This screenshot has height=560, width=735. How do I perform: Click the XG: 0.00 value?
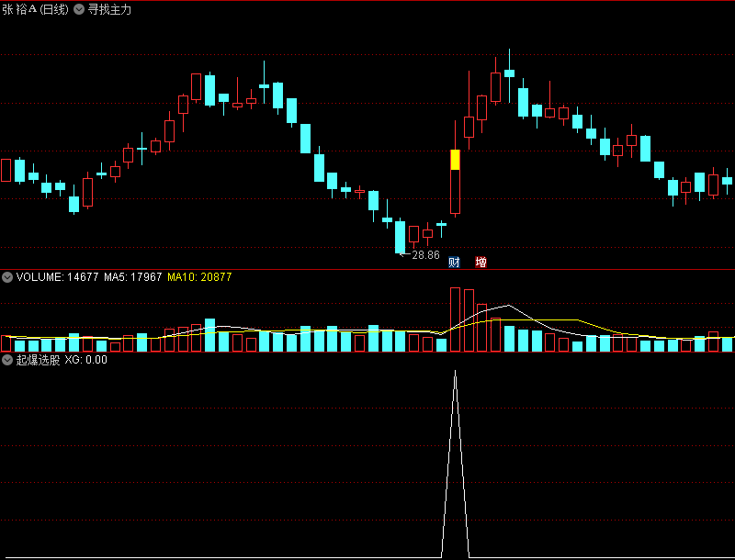click(85, 360)
